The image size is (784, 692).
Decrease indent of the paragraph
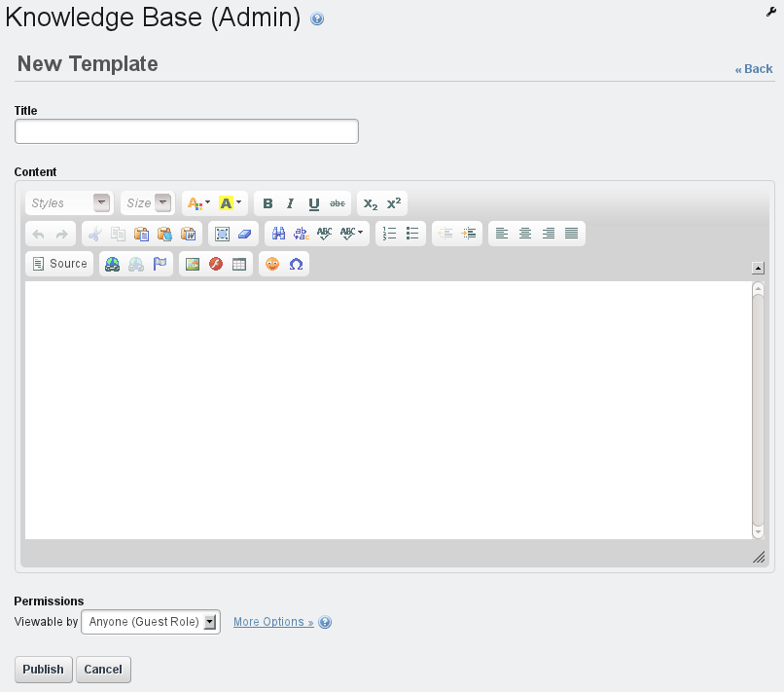point(445,234)
